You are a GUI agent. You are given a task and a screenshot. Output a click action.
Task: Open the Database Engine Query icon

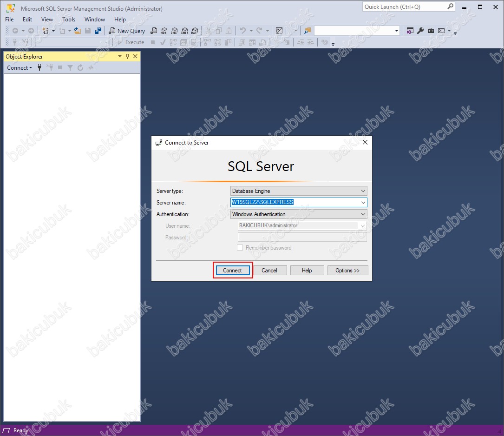coord(154,31)
